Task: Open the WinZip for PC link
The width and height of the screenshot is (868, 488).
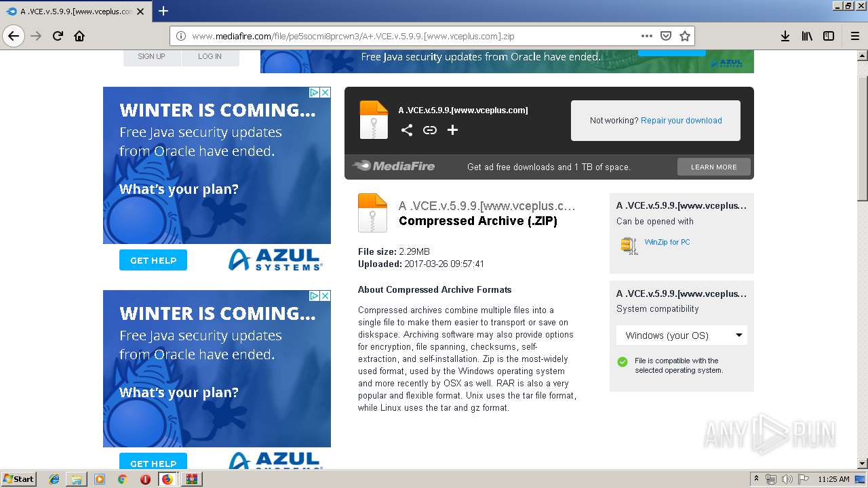Action: [667, 242]
